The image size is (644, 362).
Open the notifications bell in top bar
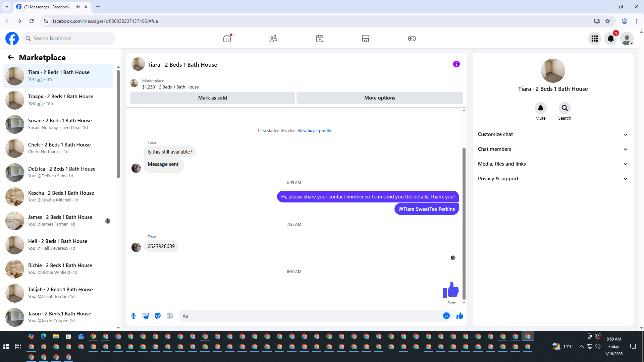click(x=610, y=39)
